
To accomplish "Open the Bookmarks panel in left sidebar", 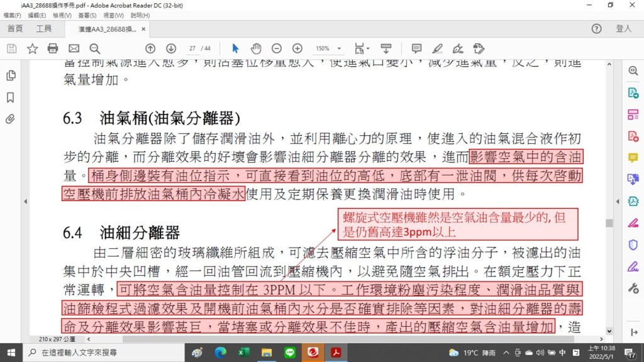I will (x=11, y=97).
